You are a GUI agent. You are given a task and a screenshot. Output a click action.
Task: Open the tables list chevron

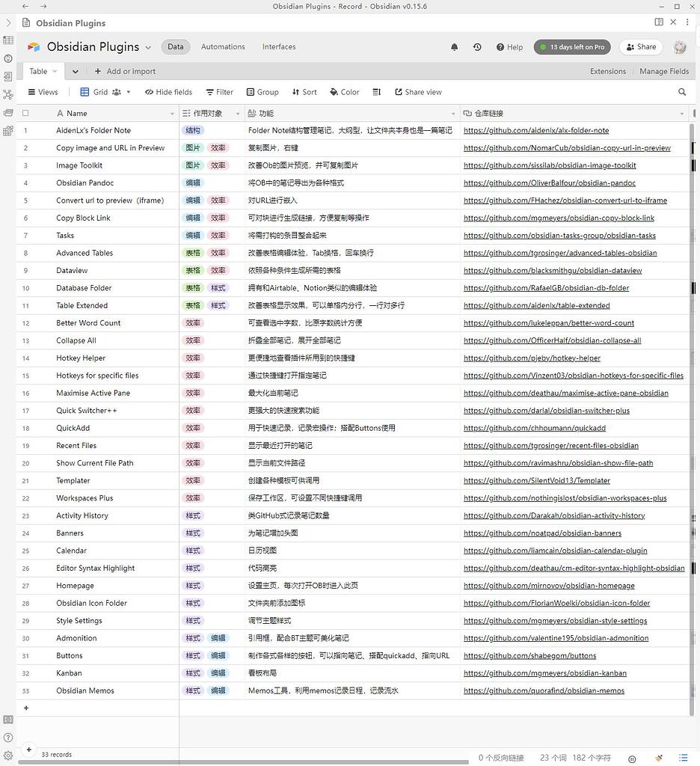click(76, 71)
